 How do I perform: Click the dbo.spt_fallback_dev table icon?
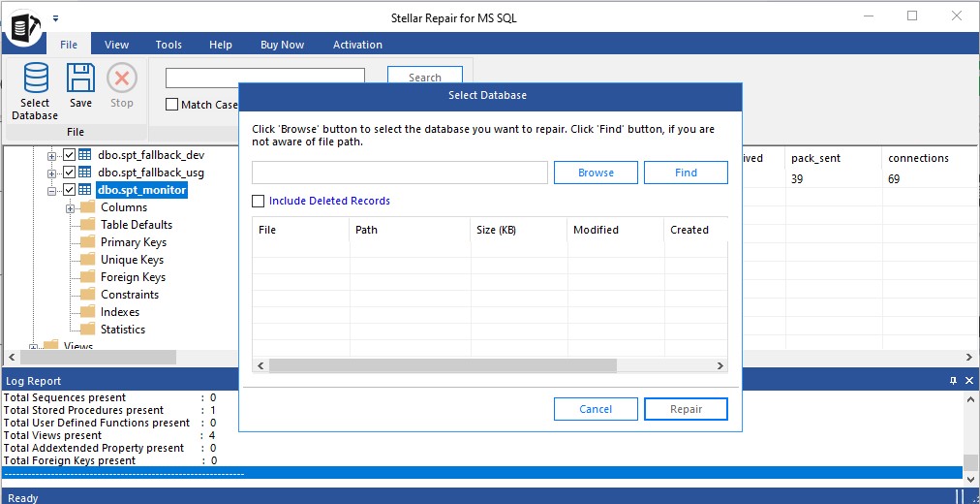[x=85, y=155]
